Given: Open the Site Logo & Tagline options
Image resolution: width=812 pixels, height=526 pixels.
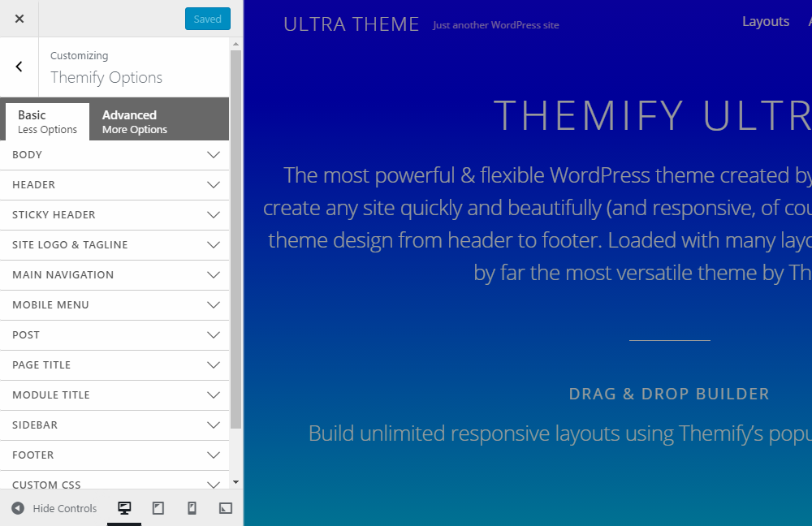Looking at the screenshot, I should pyautogui.click(x=114, y=244).
